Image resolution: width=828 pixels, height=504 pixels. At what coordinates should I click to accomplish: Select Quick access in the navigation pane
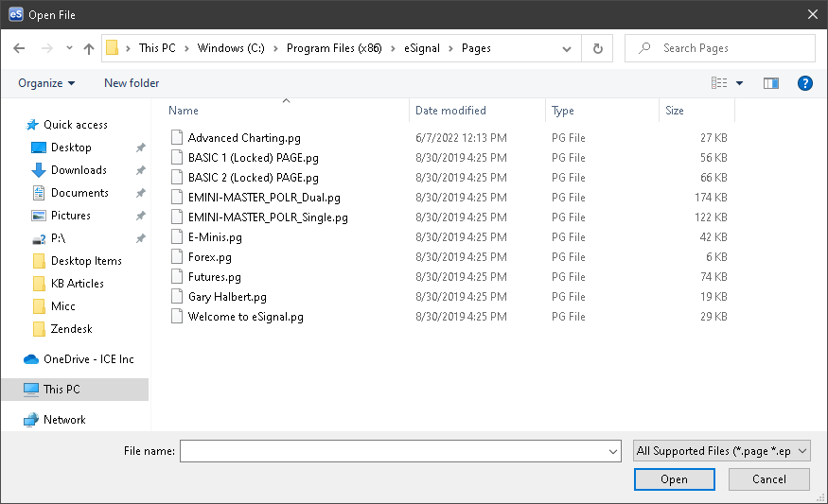(x=76, y=125)
